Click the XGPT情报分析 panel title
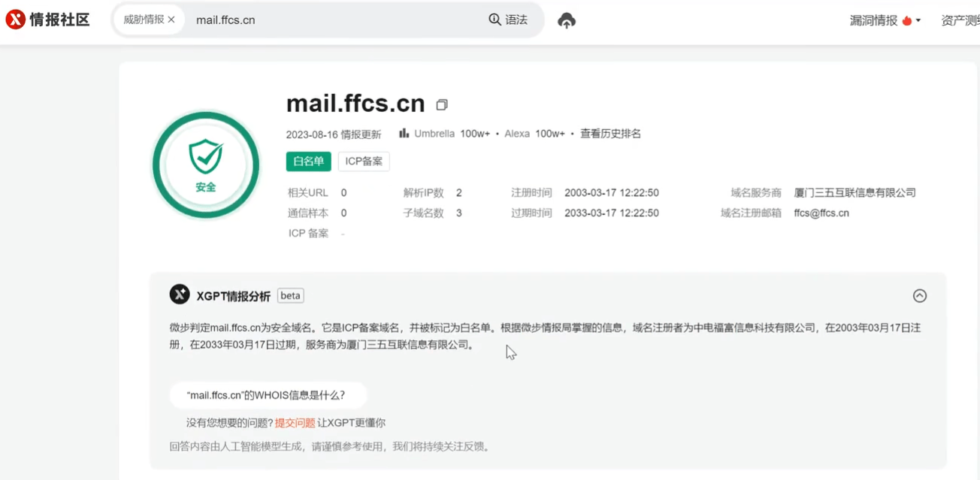980x480 pixels. click(234, 296)
